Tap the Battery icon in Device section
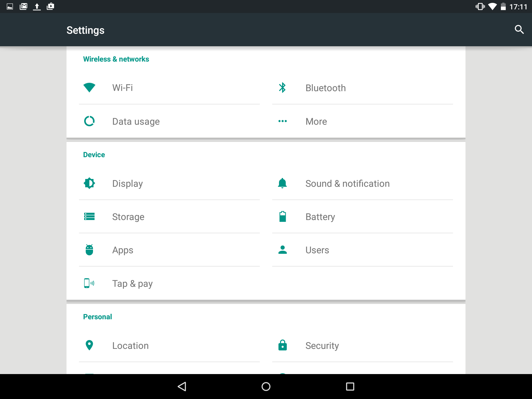Screen dimensions: 532x399 282,216
